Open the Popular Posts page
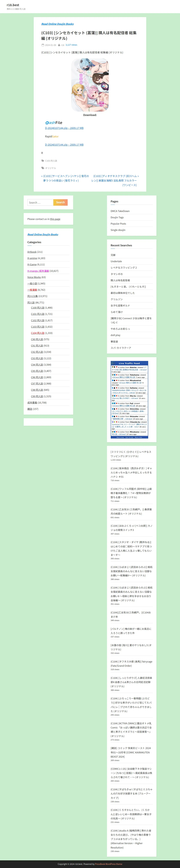 click(118, 224)
